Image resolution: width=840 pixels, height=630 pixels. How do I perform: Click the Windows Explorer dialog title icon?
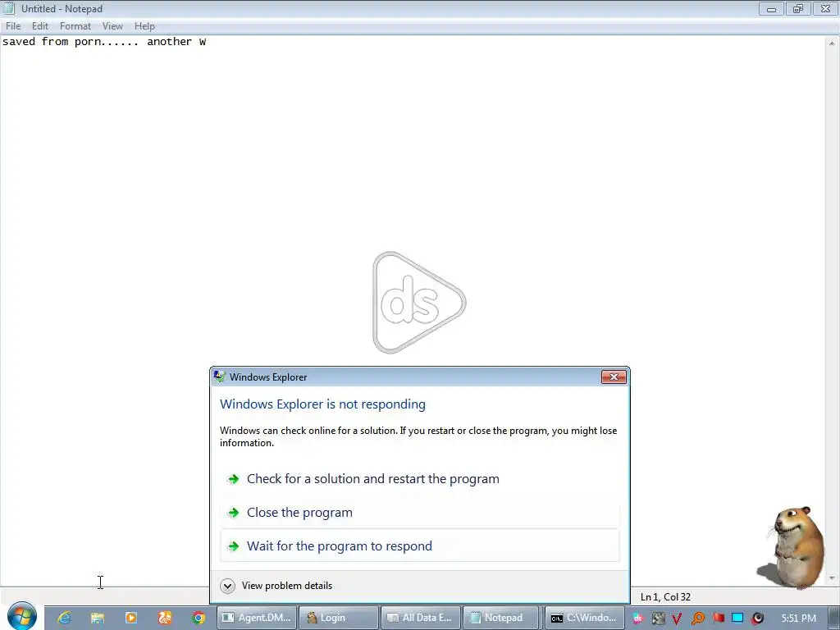tap(219, 377)
